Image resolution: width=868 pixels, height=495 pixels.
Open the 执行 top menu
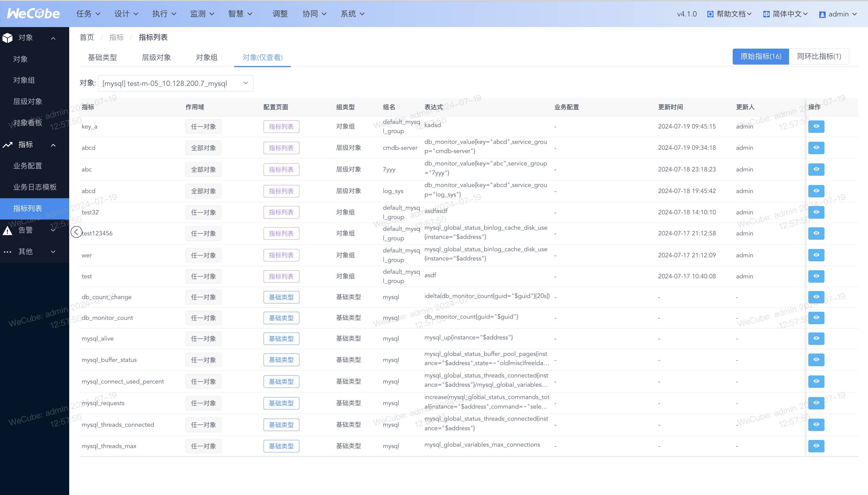point(164,14)
